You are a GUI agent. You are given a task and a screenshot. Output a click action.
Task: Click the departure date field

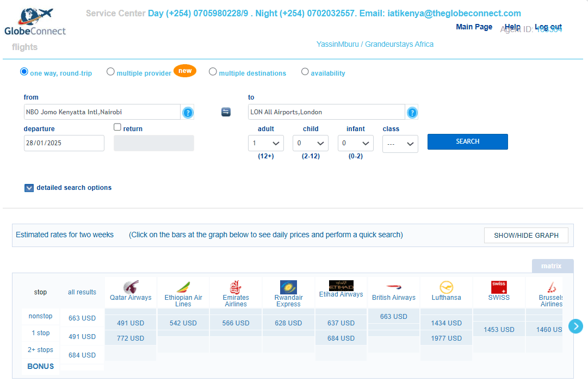[x=64, y=143]
